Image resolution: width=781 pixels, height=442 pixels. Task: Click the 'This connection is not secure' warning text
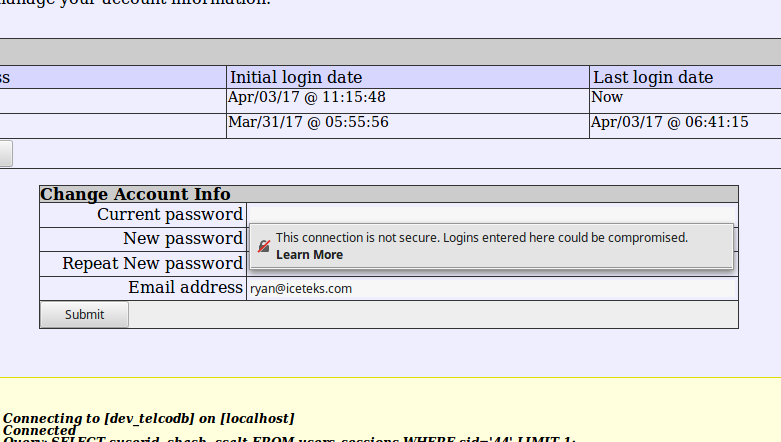click(482, 238)
